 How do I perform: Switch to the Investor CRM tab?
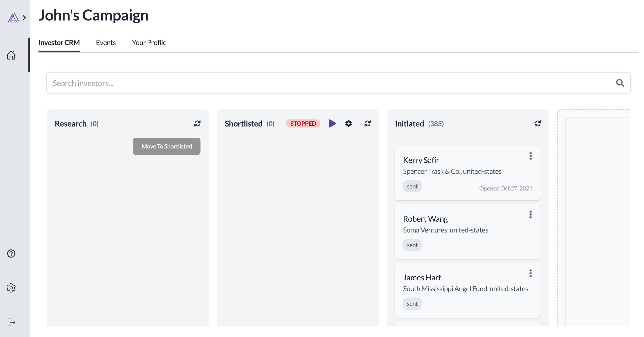click(x=59, y=43)
